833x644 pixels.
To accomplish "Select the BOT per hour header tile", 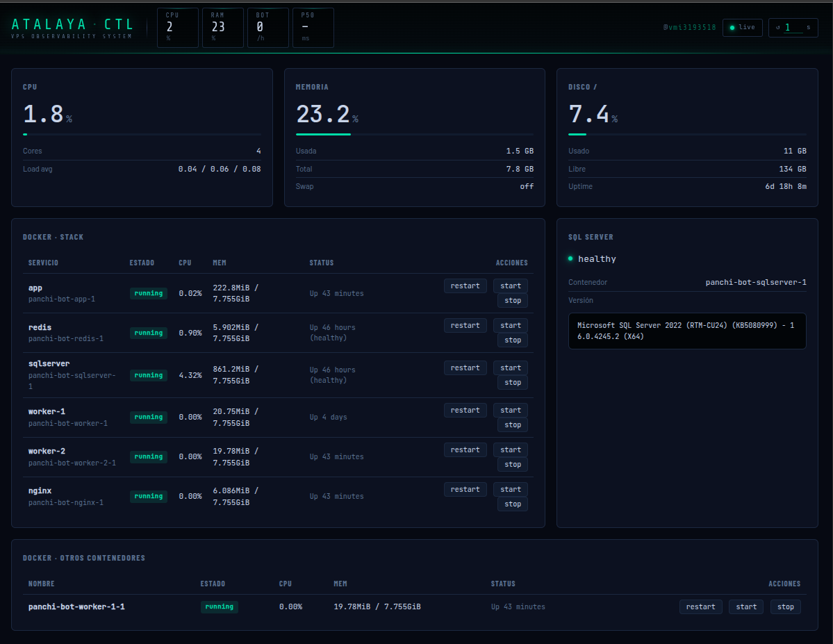I will tap(267, 28).
